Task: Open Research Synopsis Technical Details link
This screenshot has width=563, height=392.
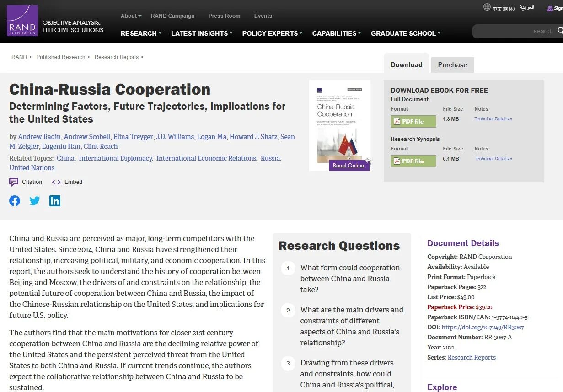Action: tap(493, 159)
